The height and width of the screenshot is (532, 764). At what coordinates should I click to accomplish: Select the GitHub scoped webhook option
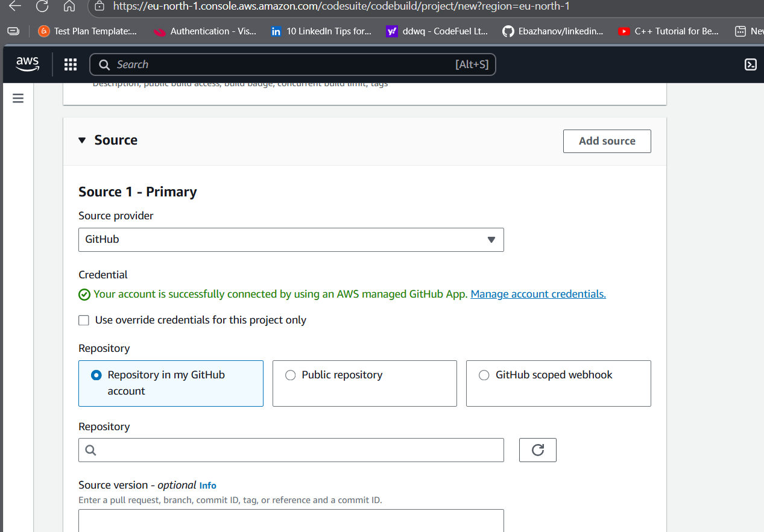pyautogui.click(x=484, y=375)
